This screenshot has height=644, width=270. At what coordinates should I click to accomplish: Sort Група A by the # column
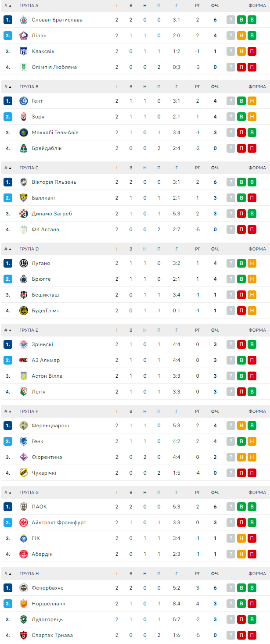point(8,5)
